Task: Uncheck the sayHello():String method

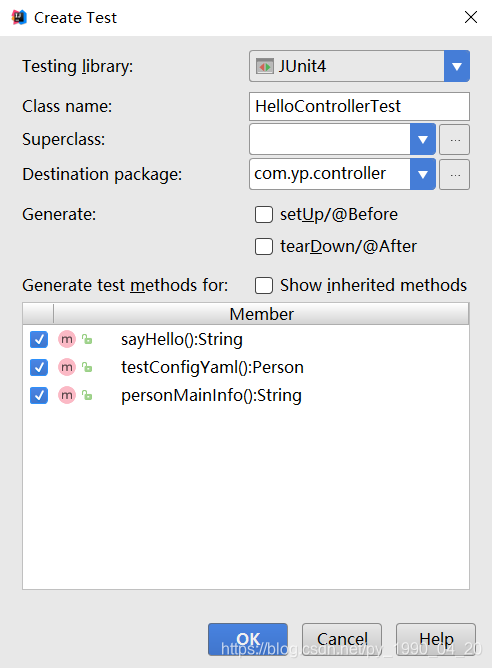Action: [39, 340]
